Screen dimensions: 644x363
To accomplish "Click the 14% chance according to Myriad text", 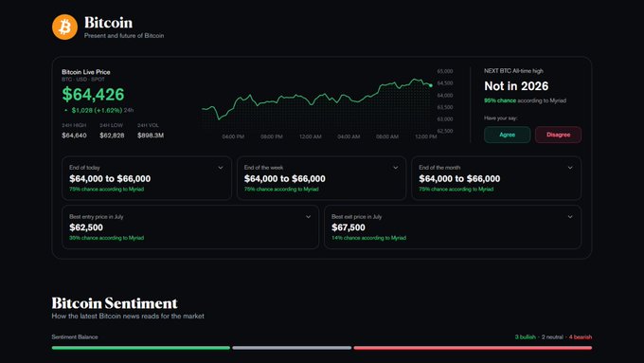I will (x=368, y=238).
